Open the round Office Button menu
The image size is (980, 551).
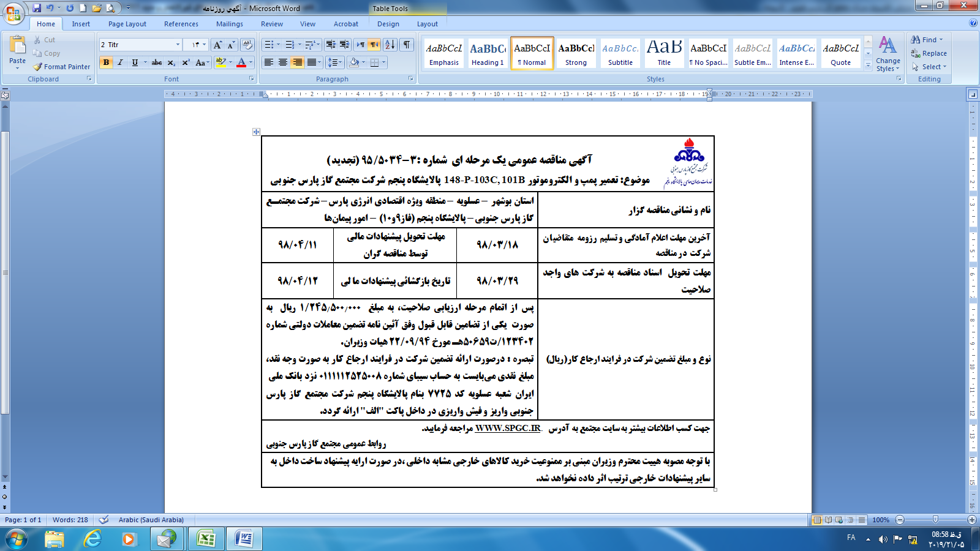point(13,12)
